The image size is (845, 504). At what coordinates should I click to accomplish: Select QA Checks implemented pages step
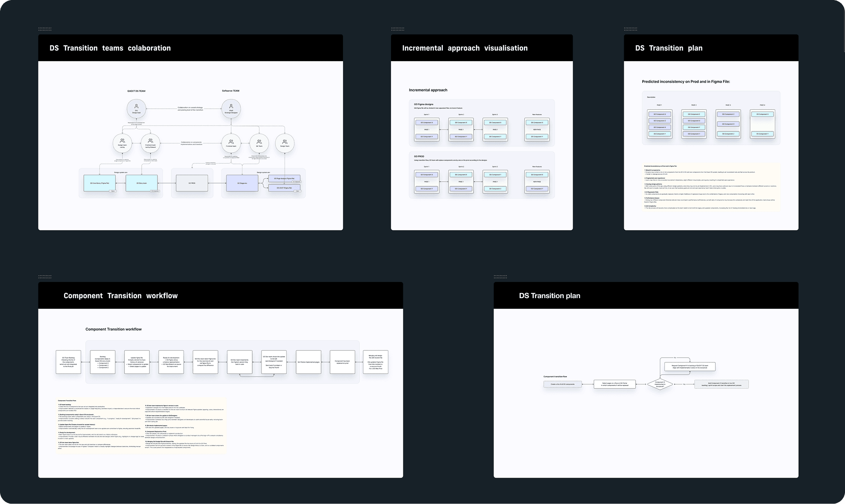point(308,362)
